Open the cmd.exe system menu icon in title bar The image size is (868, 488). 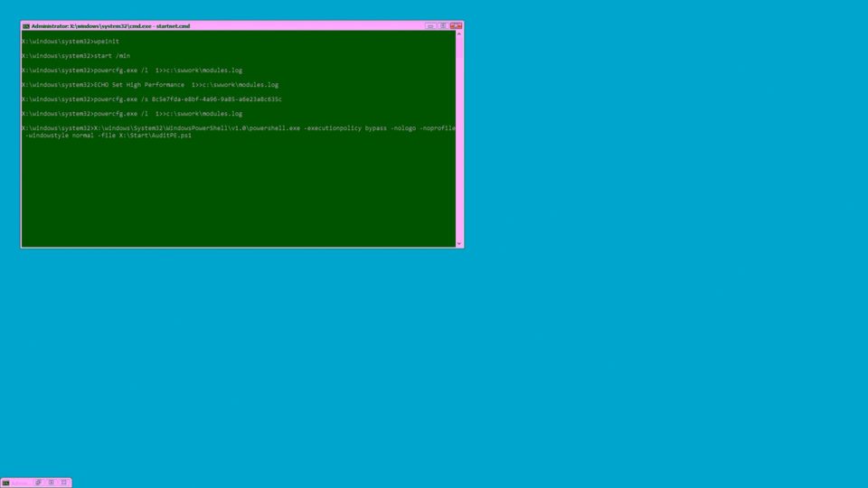pos(26,26)
